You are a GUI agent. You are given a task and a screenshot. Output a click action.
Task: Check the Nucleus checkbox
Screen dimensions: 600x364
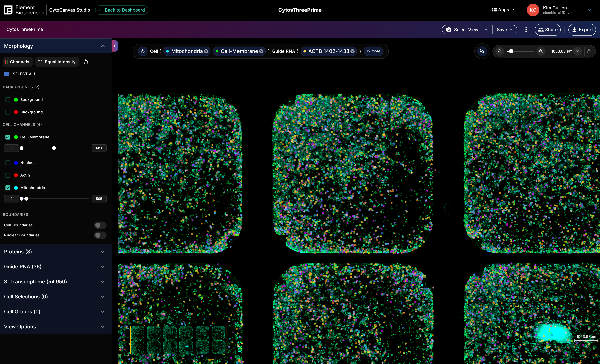(x=8, y=163)
